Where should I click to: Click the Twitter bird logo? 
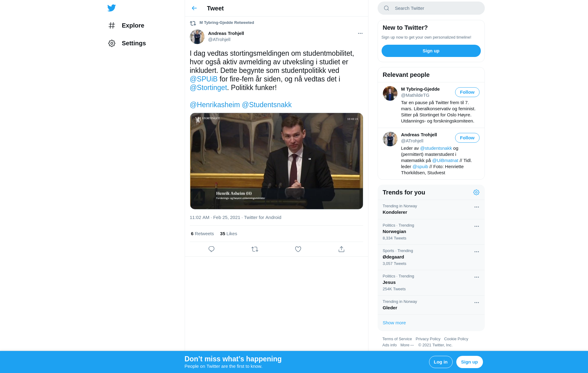[111, 8]
